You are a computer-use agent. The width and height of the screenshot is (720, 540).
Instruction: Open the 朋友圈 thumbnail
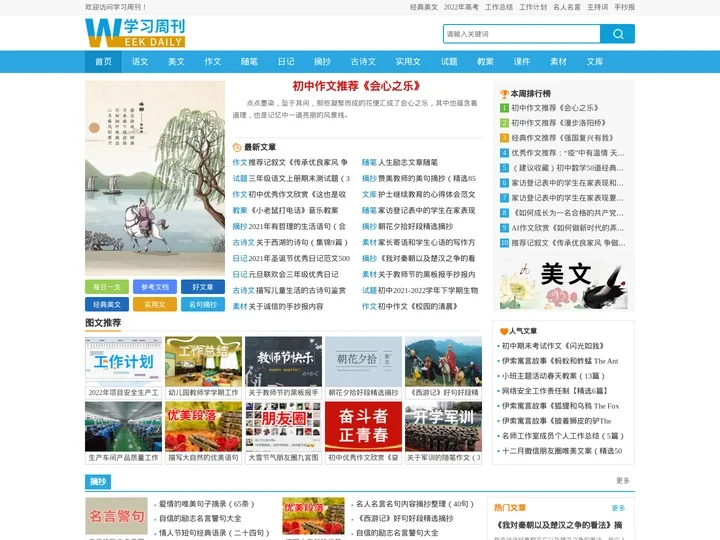(x=283, y=427)
